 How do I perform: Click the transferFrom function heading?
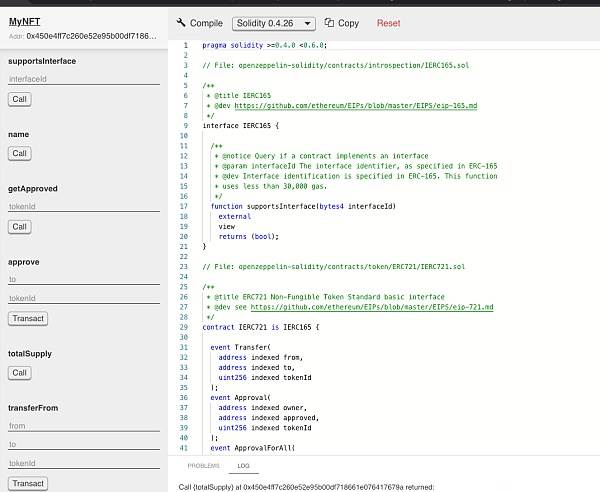[33, 408]
